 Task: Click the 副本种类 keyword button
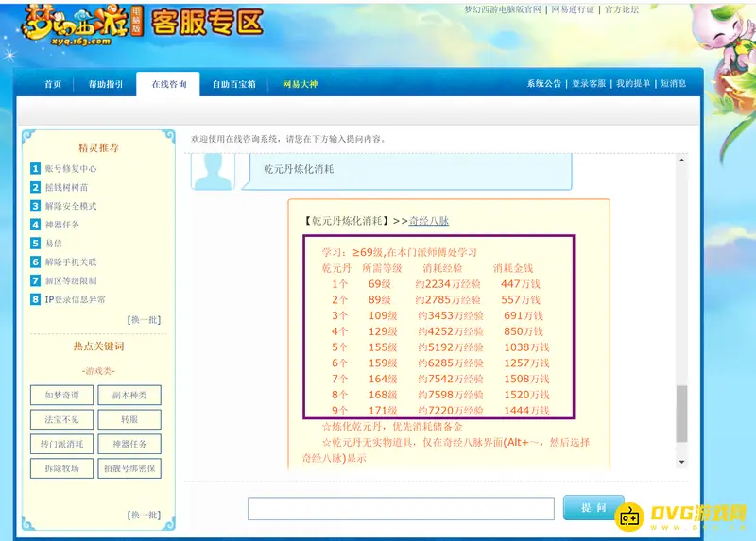tap(129, 395)
